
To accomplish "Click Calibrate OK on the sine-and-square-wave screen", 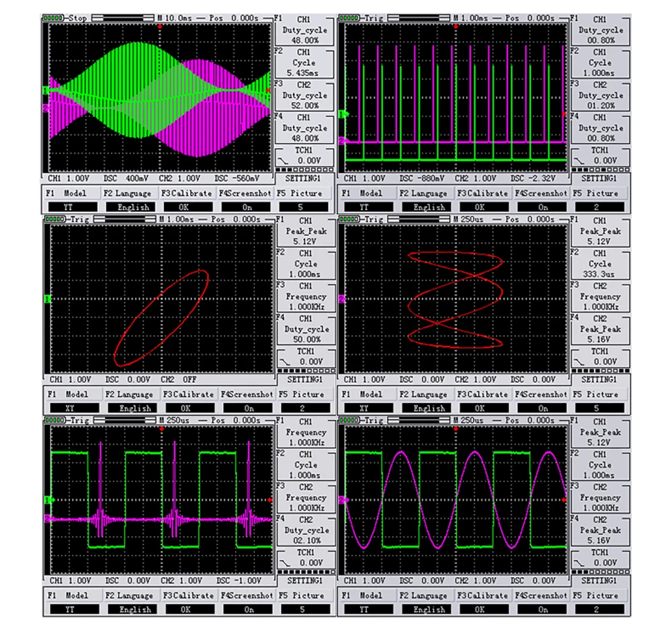I will click(x=485, y=610).
